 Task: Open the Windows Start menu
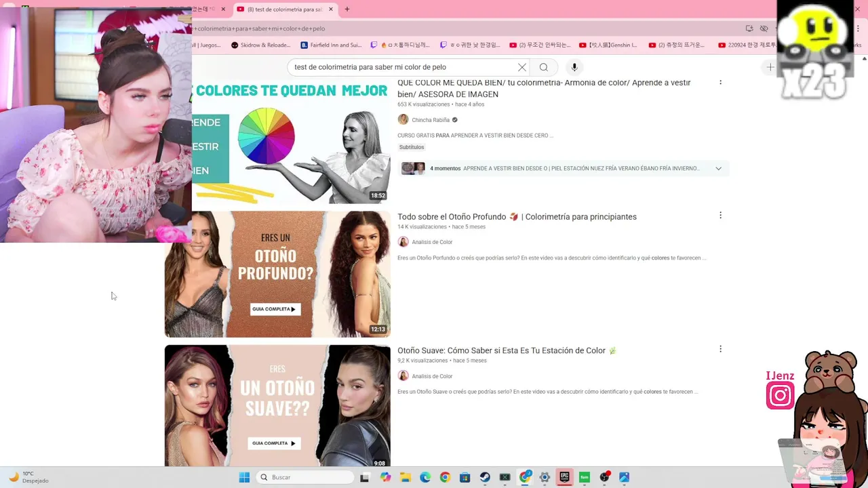[244, 477]
